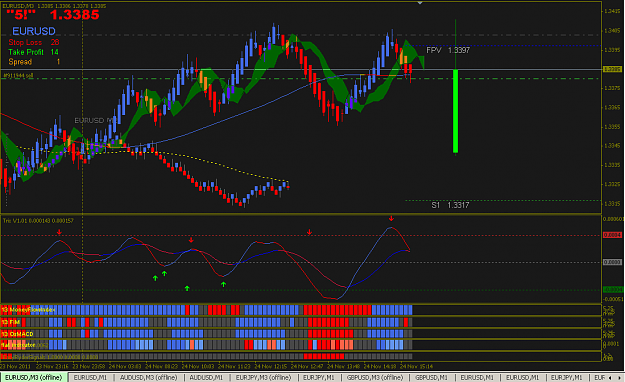This screenshot has height=382, width=625.
Task: Click the chart shift triangle marker at top
Action: [420, 3]
